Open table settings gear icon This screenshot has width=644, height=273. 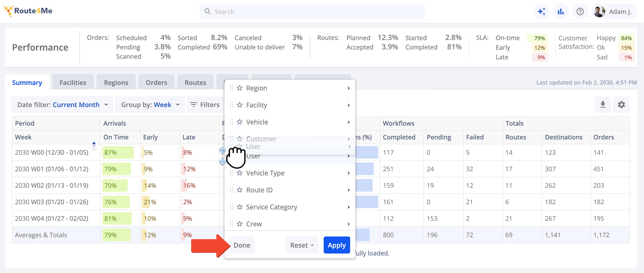click(621, 105)
